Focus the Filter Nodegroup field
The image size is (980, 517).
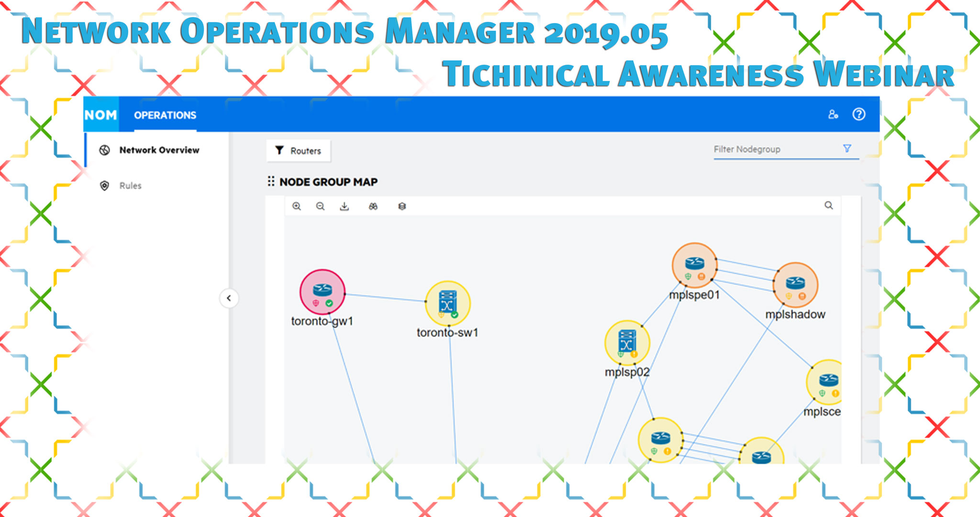(786, 149)
